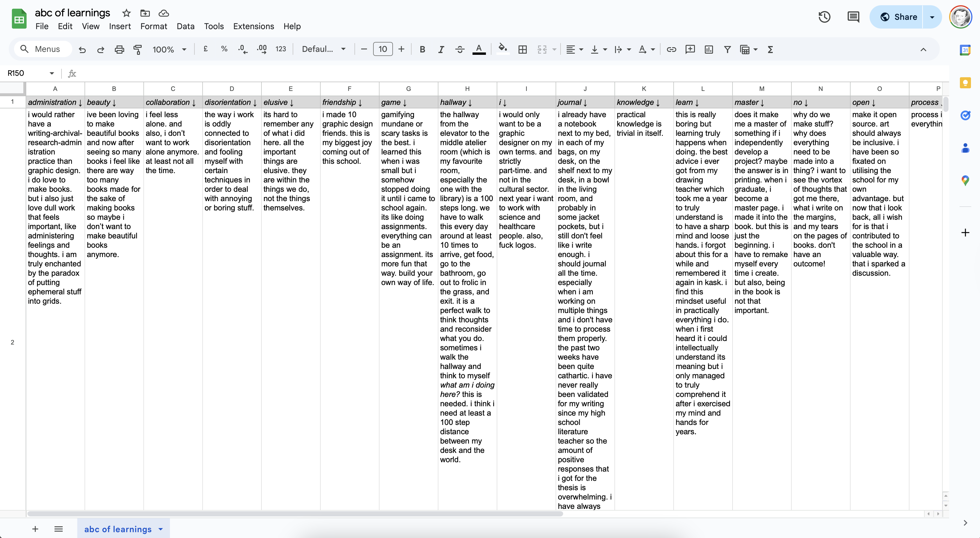Viewport: 980px width, 538px height.
Task: Open the Format menu
Action: (154, 26)
